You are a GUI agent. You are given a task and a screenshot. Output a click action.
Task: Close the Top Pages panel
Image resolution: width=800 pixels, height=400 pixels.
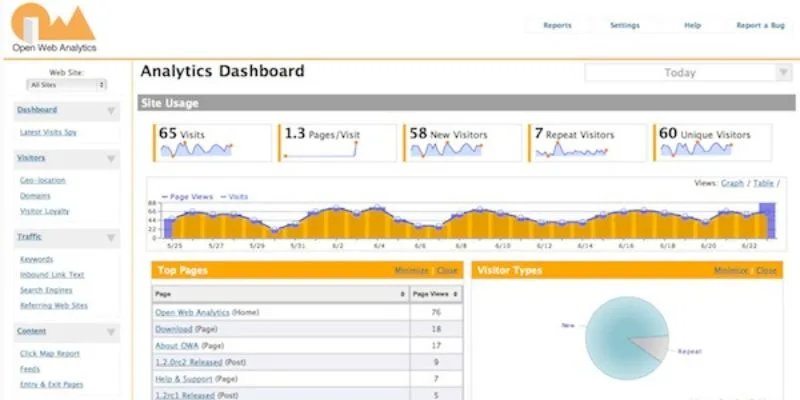pyautogui.click(x=447, y=270)
